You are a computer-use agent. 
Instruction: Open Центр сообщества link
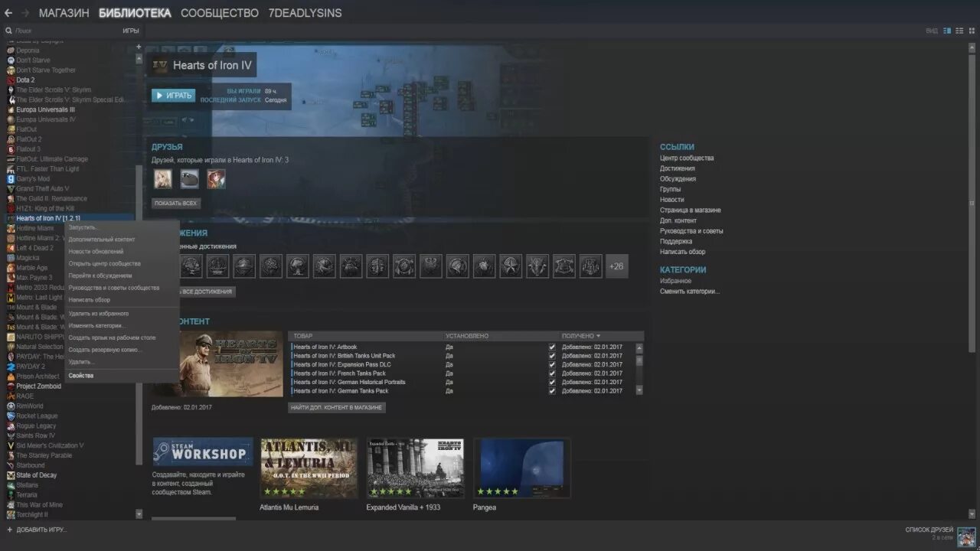687,158
